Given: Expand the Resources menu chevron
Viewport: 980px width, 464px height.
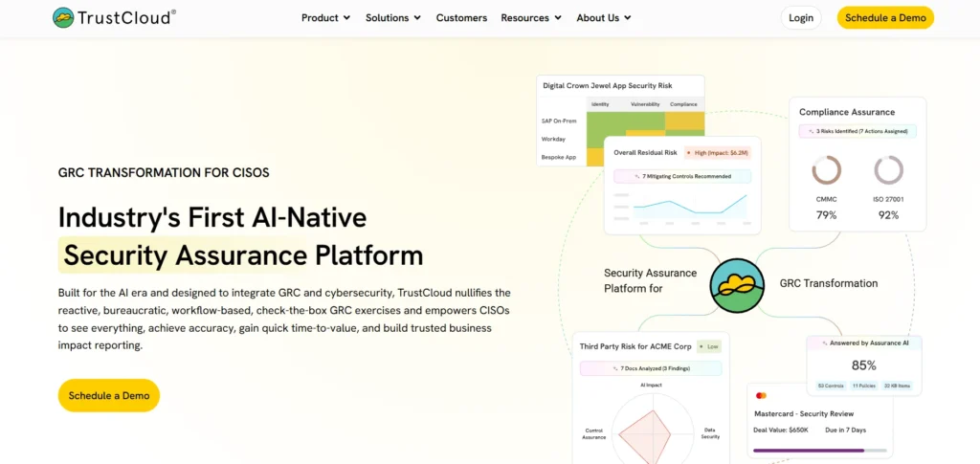Looking at the screenshot, I should [558, 18].
